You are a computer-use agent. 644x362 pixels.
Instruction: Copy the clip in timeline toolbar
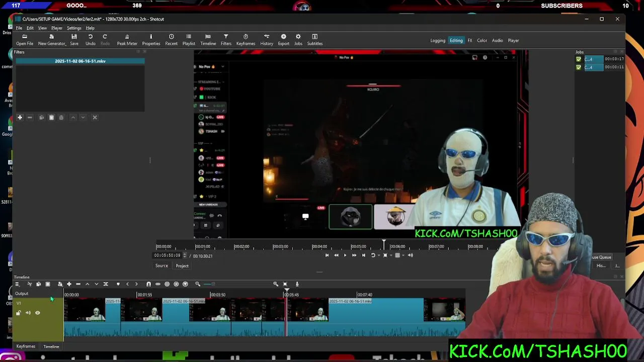[x=38, y=284]
